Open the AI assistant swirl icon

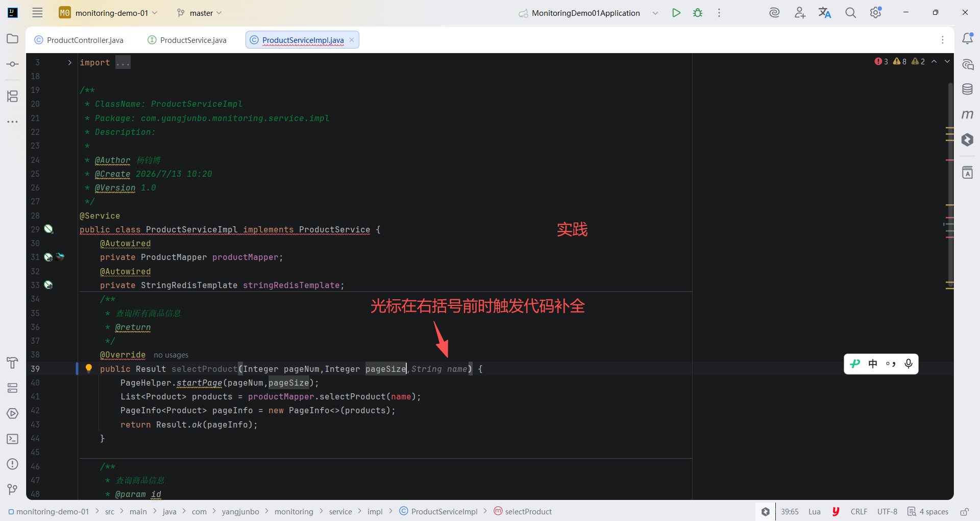tap(774, 13)
